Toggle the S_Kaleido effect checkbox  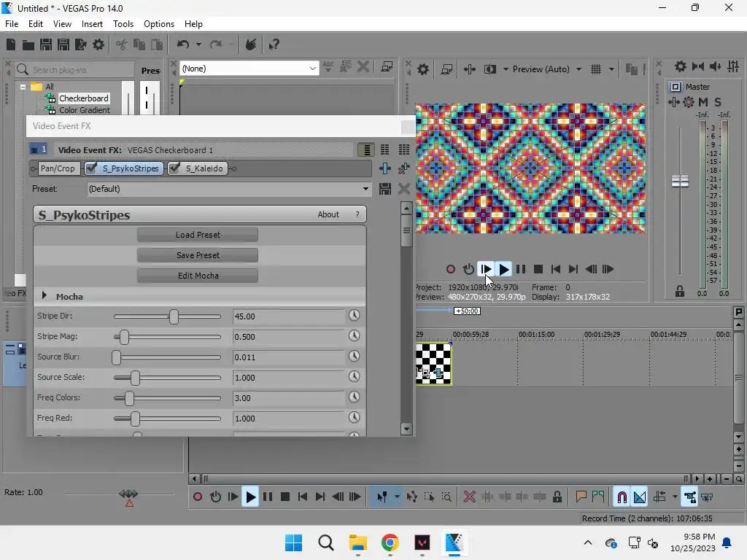pos(175,168)
